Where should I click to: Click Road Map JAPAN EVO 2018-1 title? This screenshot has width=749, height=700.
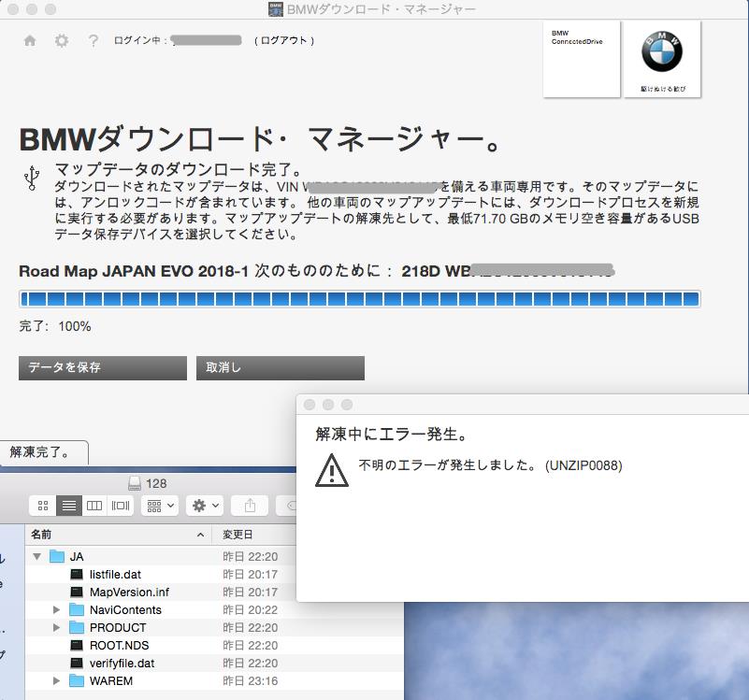134,271
